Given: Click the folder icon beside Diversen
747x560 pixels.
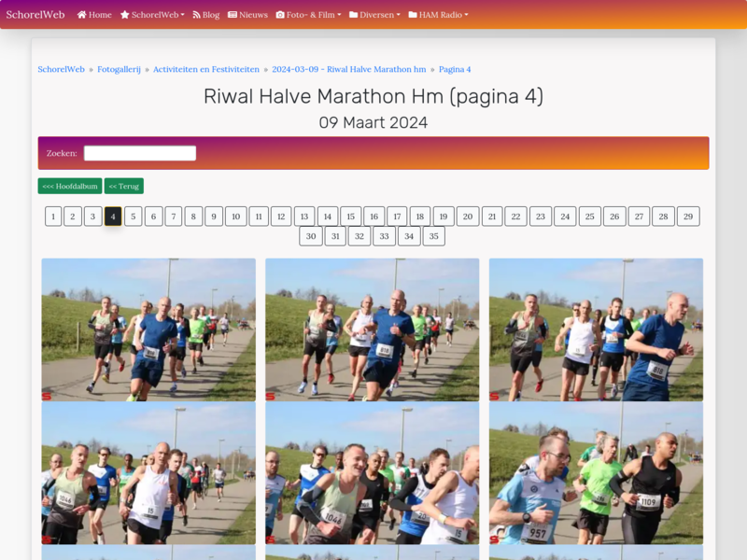Looking at the screenshot, I should pyautogui.click(x=354, y=15).
